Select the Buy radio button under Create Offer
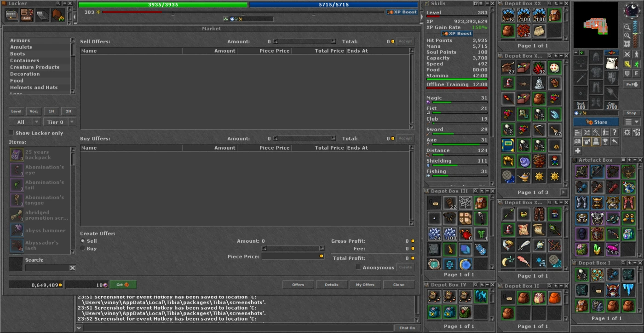The width and height of the screenshot is (644, 333). pos(83,249)
